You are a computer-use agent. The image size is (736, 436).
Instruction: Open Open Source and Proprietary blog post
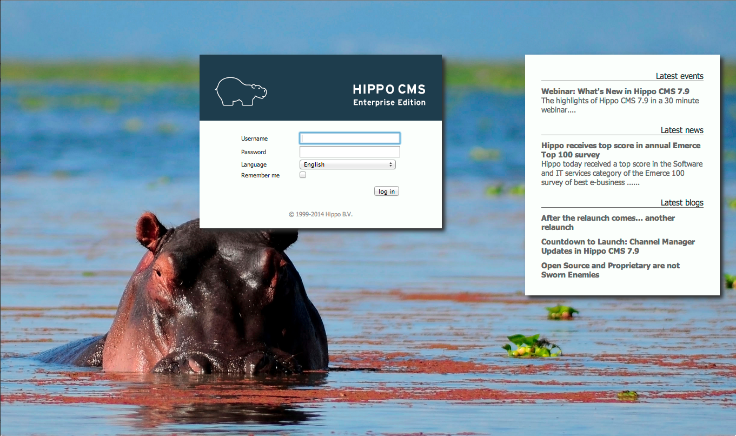tap(610, 270)
